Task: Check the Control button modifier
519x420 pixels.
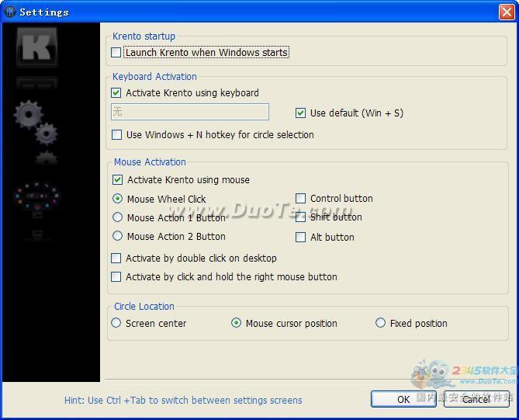Action: coord(301,199)
